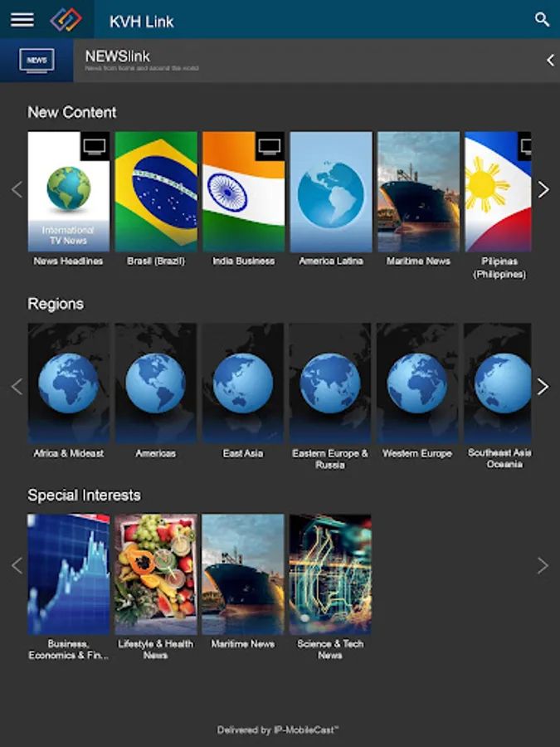Open Pilipinas (Philippines) flag thumbnail
The height and width of the screenshot is (747, 560).
coord(498,192)
